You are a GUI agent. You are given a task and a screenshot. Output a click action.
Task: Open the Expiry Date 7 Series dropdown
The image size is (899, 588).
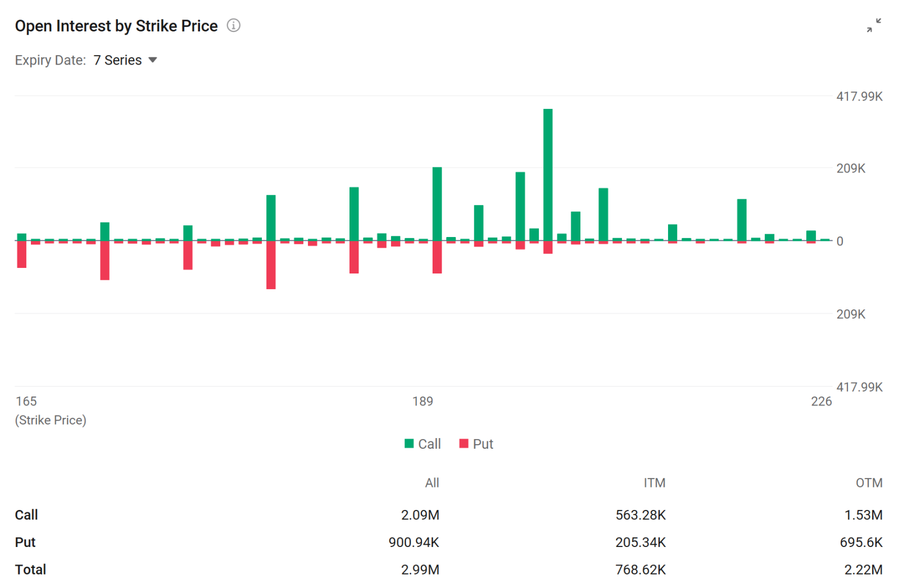[x=125, y=60]
